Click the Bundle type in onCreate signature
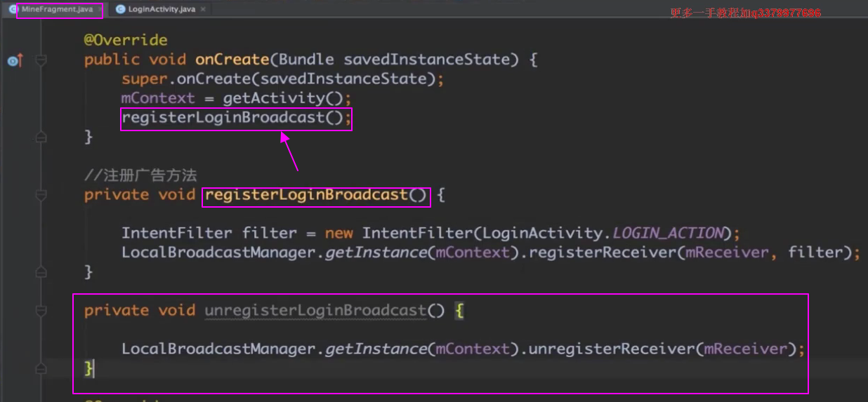 (306, 60)
